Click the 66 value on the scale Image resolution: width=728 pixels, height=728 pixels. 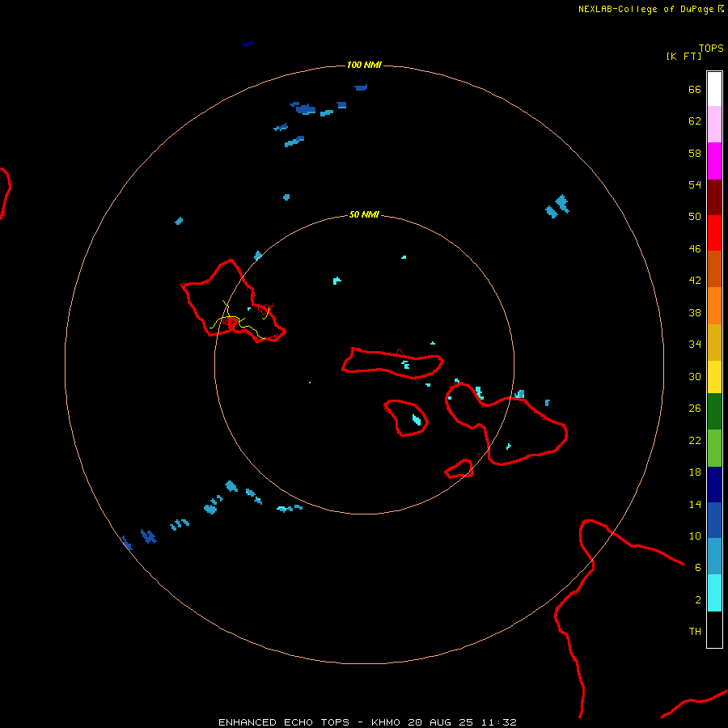click(x=695, y=90)
